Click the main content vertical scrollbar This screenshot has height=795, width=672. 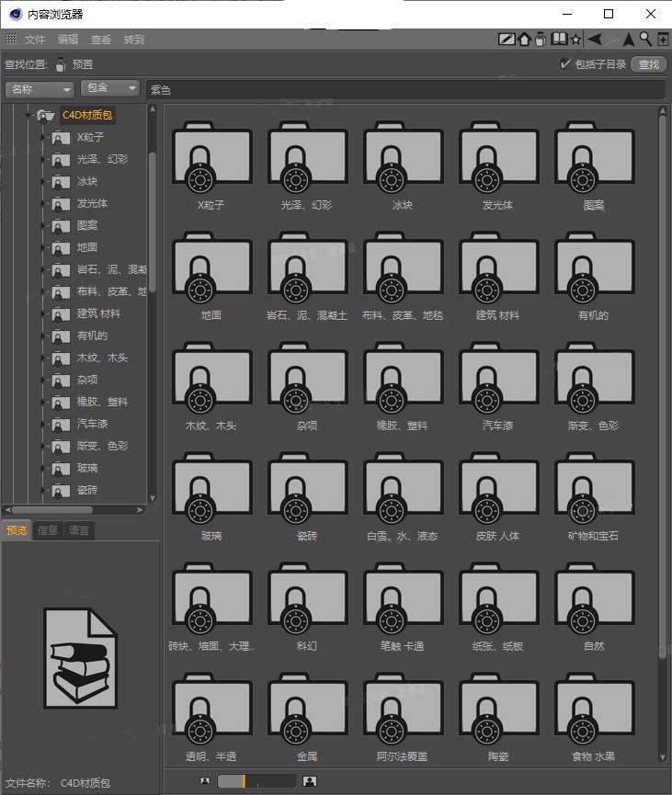pyautogui.click(x=663, y=385)
